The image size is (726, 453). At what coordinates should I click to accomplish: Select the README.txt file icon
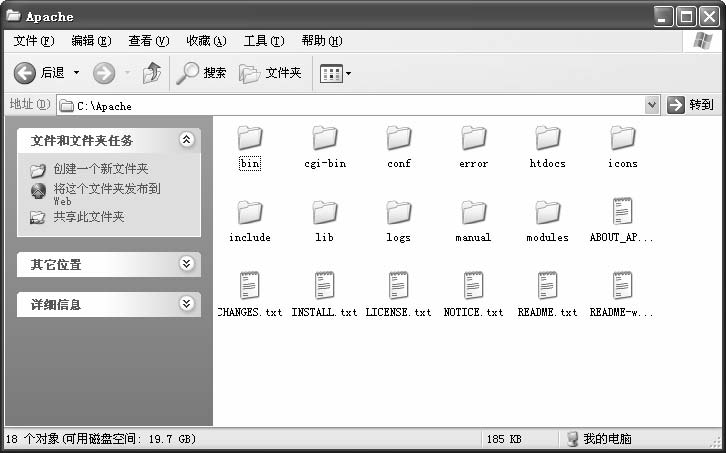(x=548, y=286)
